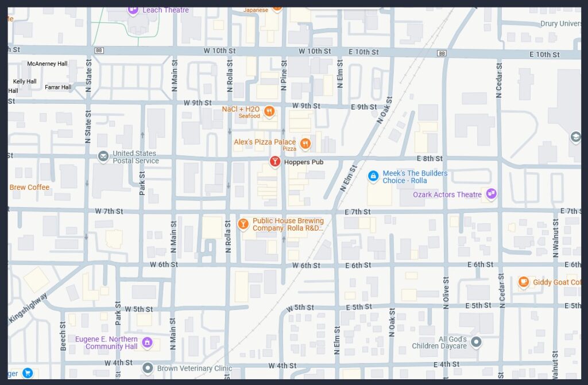This screenshot has width=588, height=385.
Task: Click the Ozark Actors Theatre label
Action: point(447,195)
